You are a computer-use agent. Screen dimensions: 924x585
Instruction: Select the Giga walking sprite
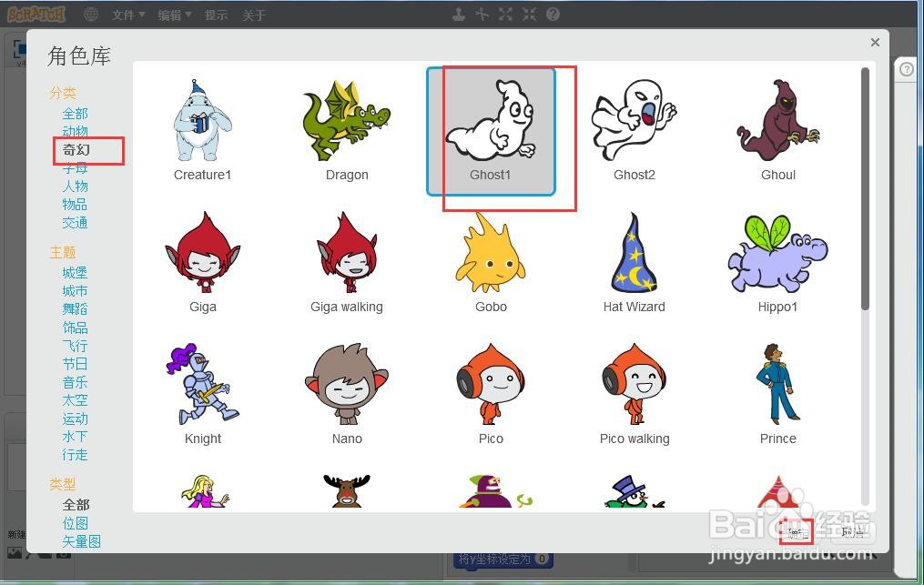[347, 262]
